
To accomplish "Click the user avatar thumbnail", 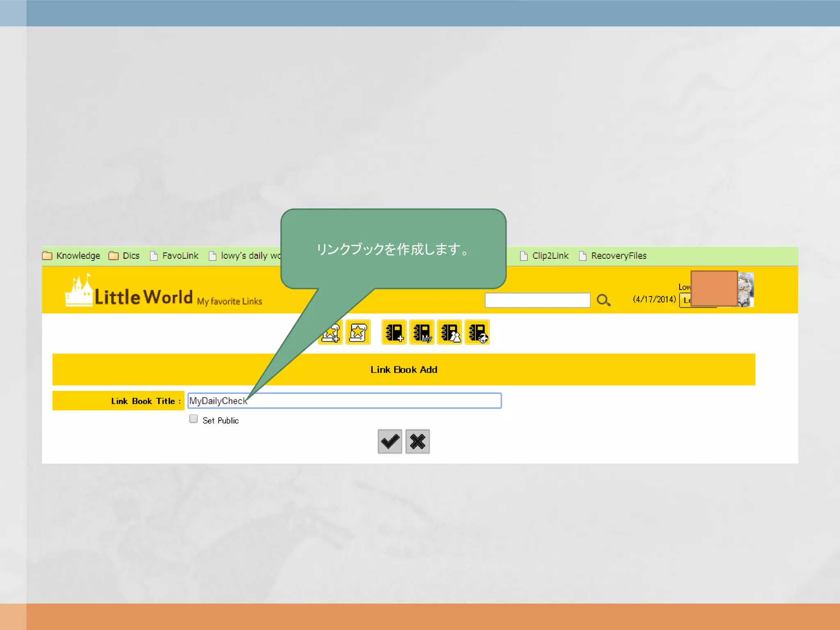I will (746, 290).
